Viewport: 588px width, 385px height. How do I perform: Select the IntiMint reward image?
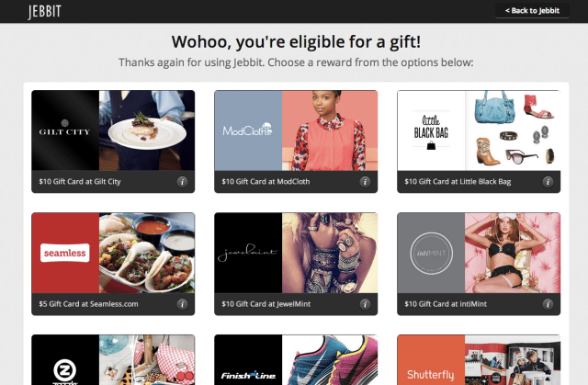click(x=479, y=253)
